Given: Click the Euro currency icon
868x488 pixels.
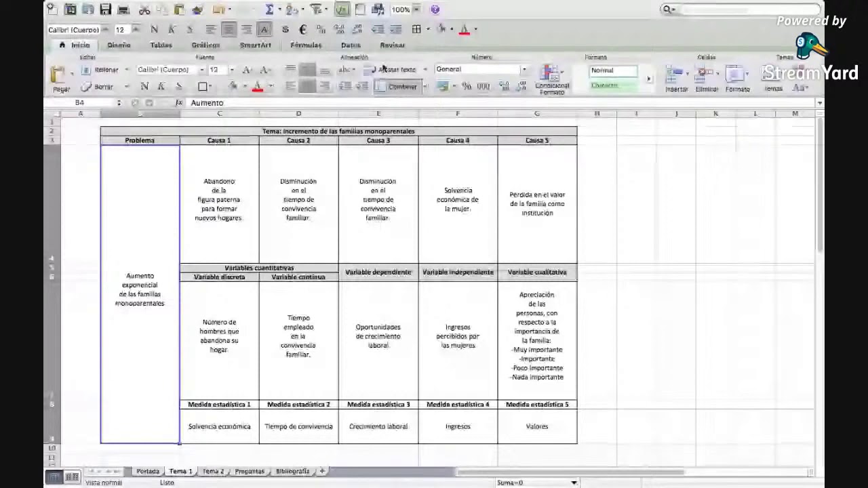Looking at the screenshot, I should point(302,29).
